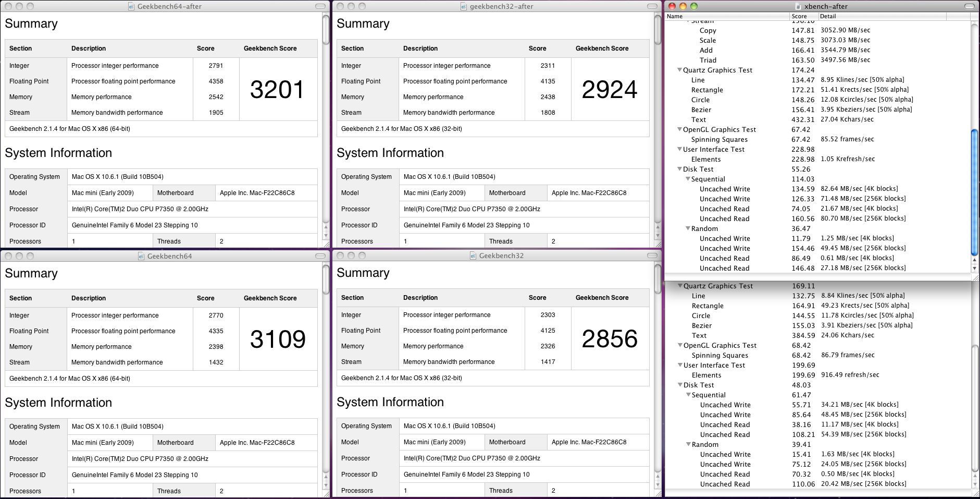
Task: Click the down scroll arrow in Geekbench64-after
Action: tap(326, 236)
